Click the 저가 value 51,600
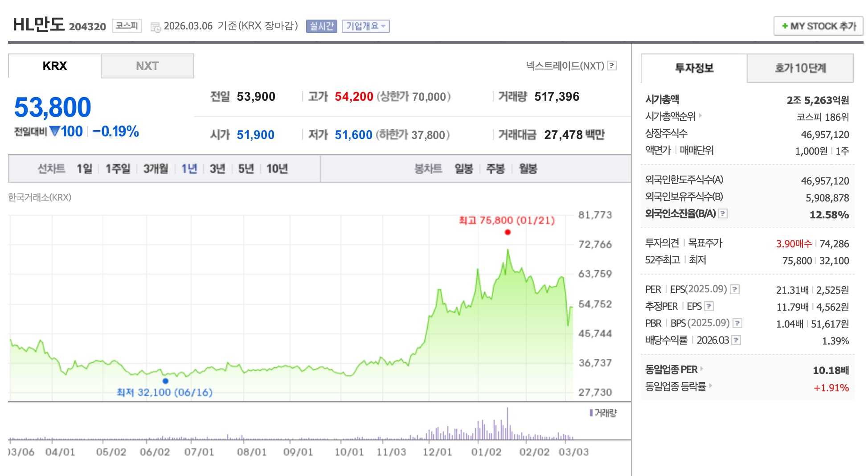The image size is (868, 476). (x=353, y=135)
